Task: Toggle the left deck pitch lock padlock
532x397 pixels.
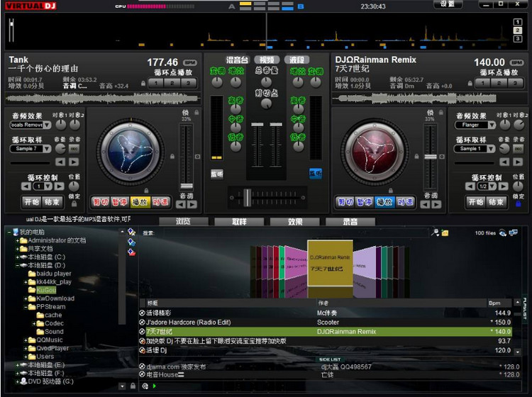Action: 196,113
